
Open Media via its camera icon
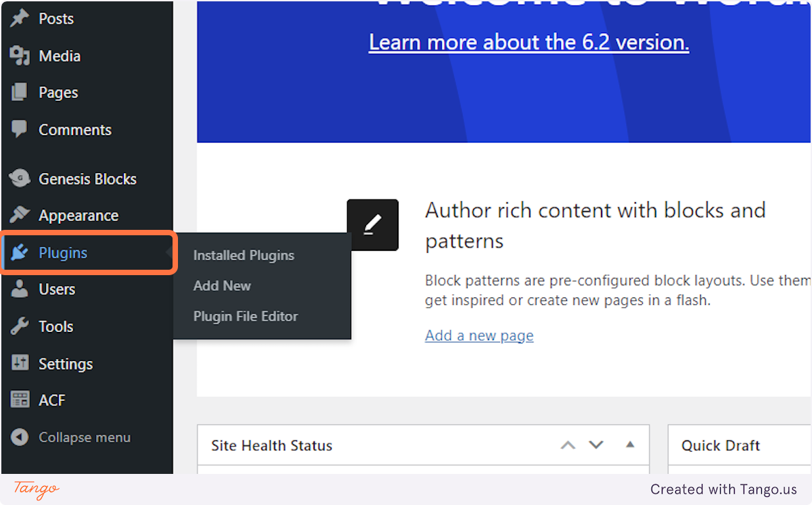(x=18, y=55)
